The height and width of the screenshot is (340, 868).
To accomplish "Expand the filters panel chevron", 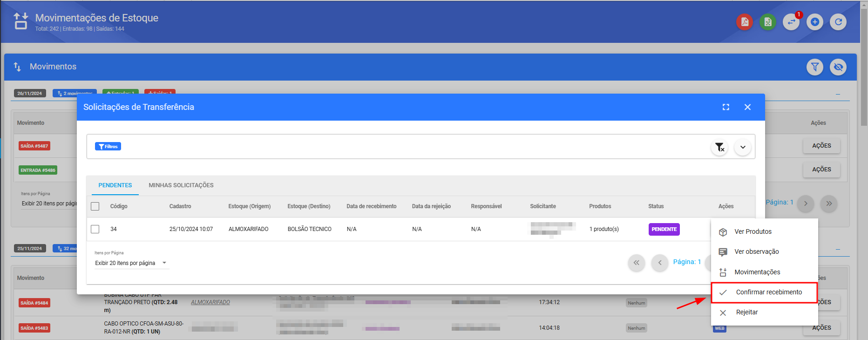I will tap(743, 147).
